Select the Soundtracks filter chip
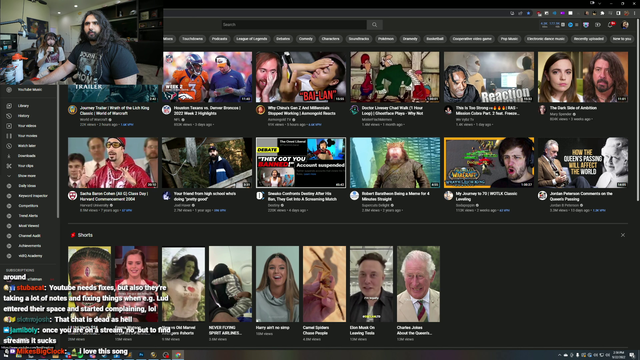The height and width of the screenshot is (360, 640). pos(359,39)
